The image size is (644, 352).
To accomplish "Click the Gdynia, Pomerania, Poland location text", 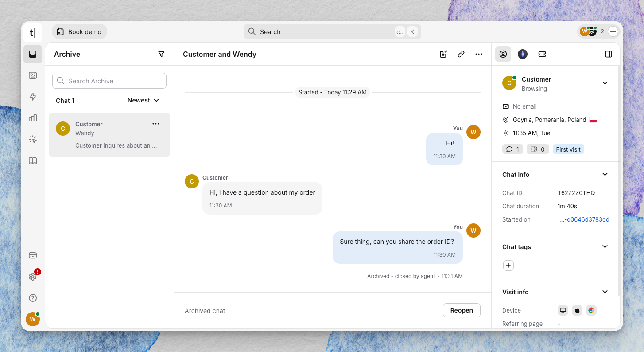I will coord(549,120).
